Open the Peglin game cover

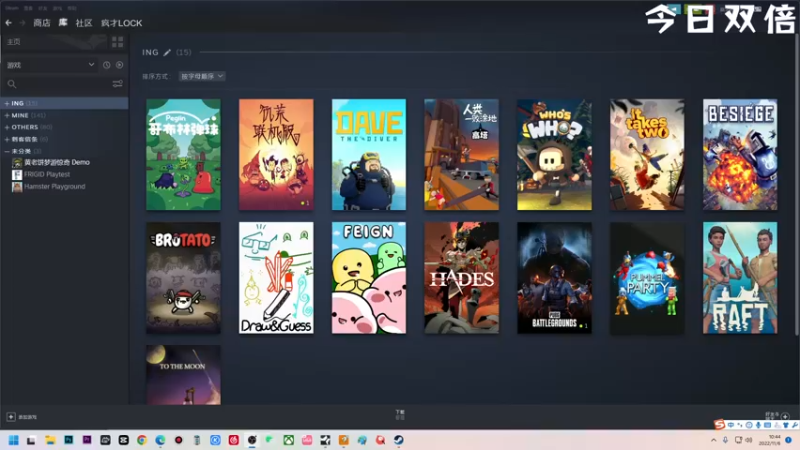pyautogui.click(x=184, y=155)
